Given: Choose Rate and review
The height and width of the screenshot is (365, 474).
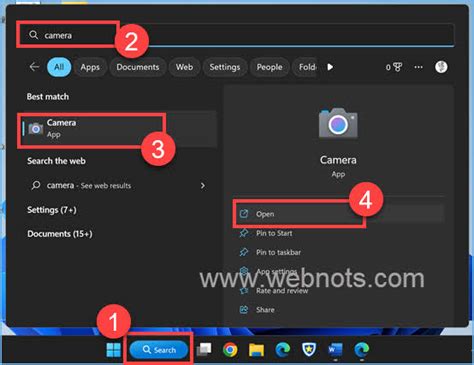Looking at the screenshot, I should pos(282,291).
